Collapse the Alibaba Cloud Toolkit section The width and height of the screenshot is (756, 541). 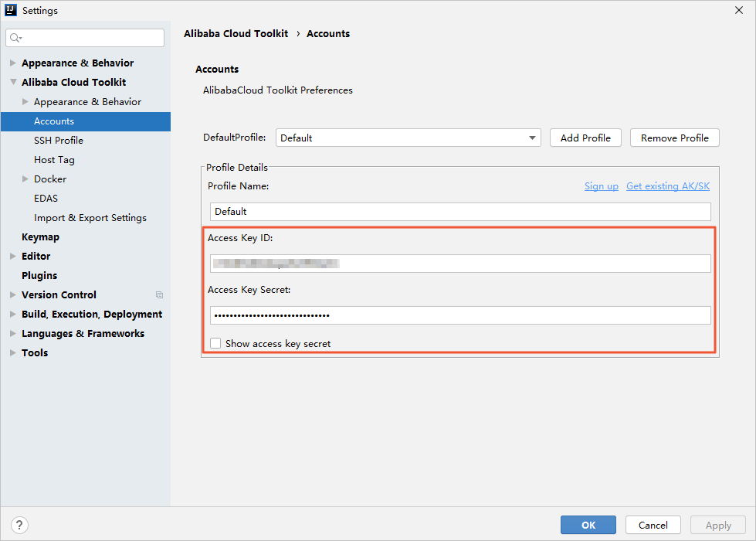pyautogui.click(x=13, y=82)
